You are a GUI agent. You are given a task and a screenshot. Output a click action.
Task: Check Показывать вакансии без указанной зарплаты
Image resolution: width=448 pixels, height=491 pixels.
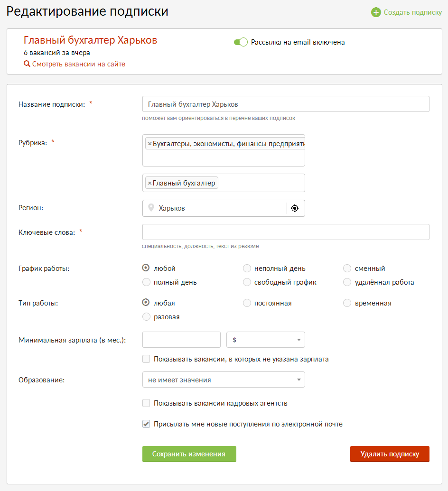point(146,359)
